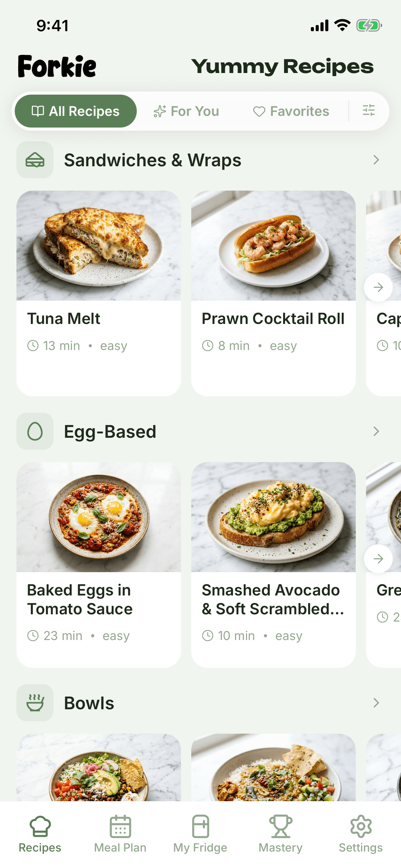401x868 pixels.
Task: Tap the bowl icon beside Bowls
Action: click(35, 703)
